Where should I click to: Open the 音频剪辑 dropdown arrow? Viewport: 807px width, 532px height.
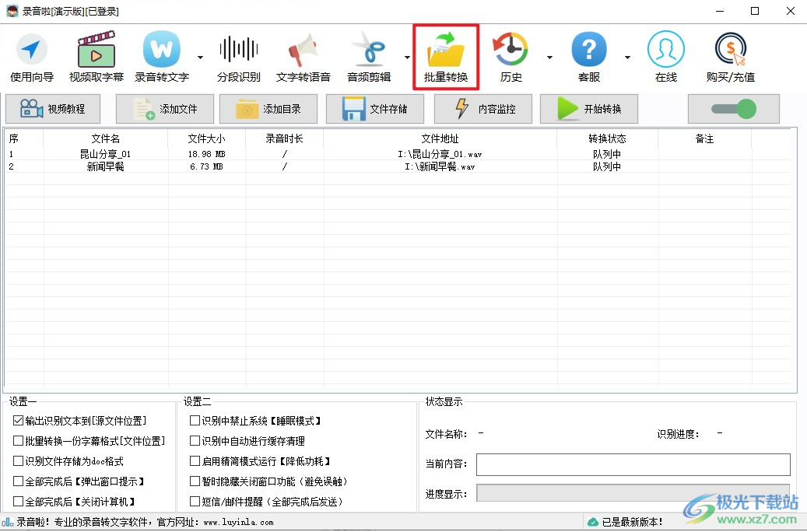407,57
